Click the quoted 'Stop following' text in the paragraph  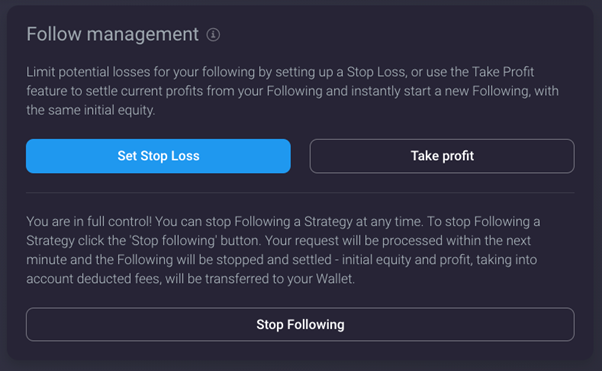pyautogui.click(x=173, y=241)
